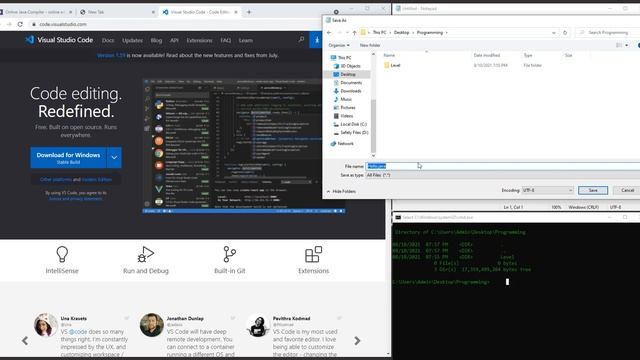Open the license and privacy statement link
Screen dimensions: 640x360
(x=76, y=198)
